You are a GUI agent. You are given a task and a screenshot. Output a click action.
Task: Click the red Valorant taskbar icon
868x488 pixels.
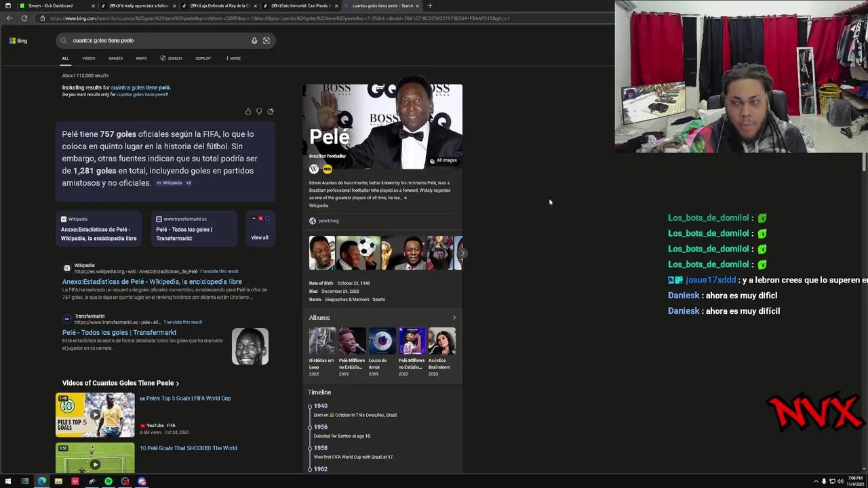75,481
